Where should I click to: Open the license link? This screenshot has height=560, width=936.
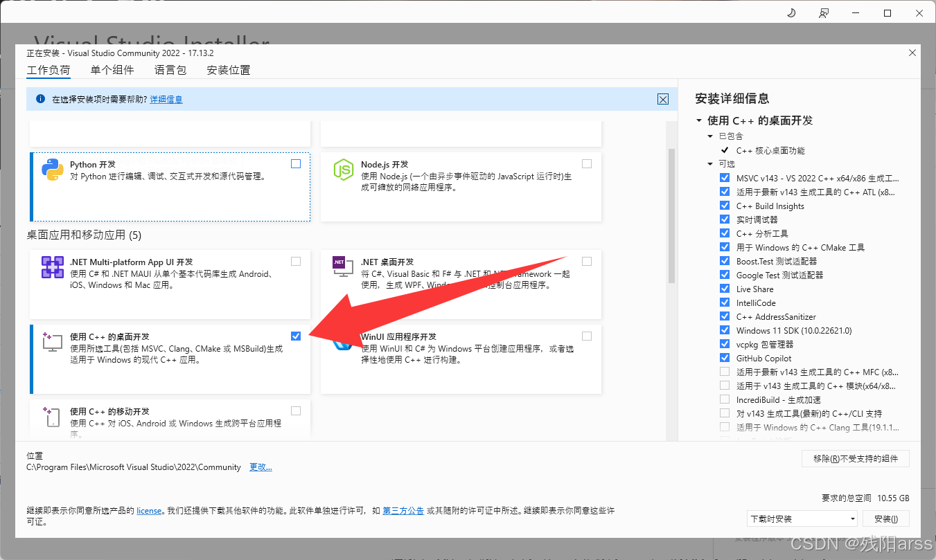pyautogui.click(x=149, y=511)
